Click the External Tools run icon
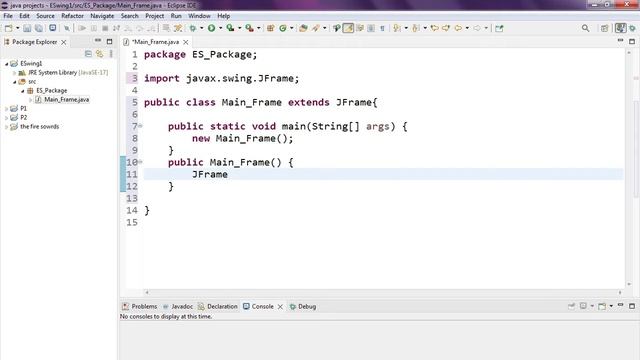This screenshot has width=640, height=360. 249,28
